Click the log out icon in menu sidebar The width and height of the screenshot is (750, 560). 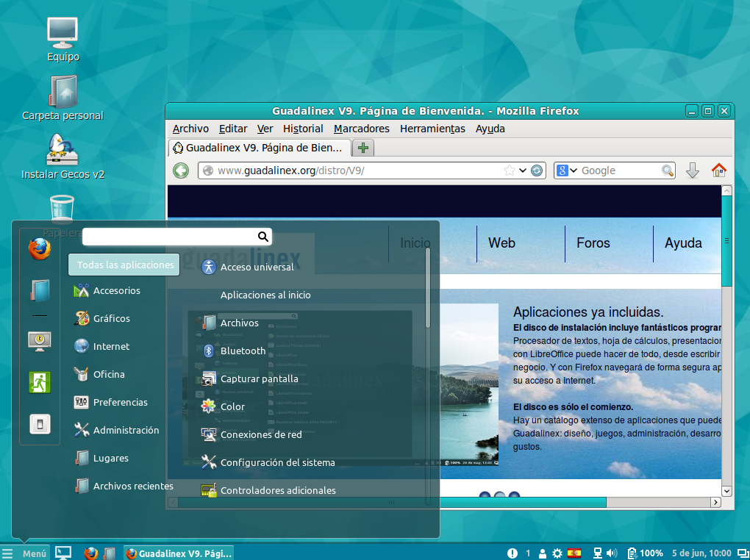click(40, 383)
